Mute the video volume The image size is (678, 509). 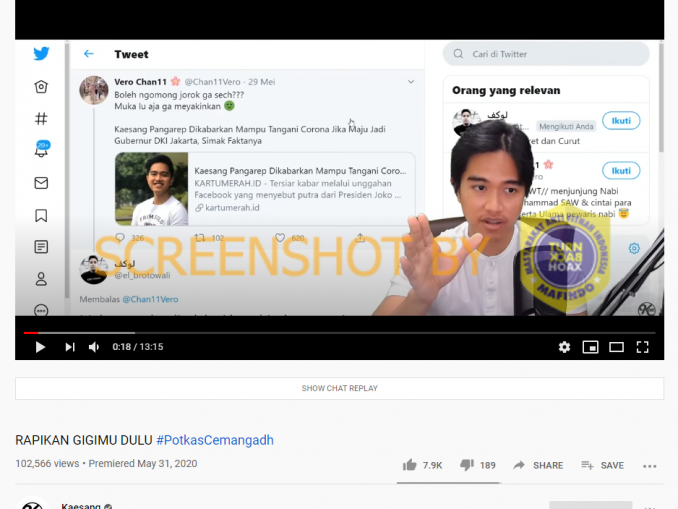tap(94, 347)
